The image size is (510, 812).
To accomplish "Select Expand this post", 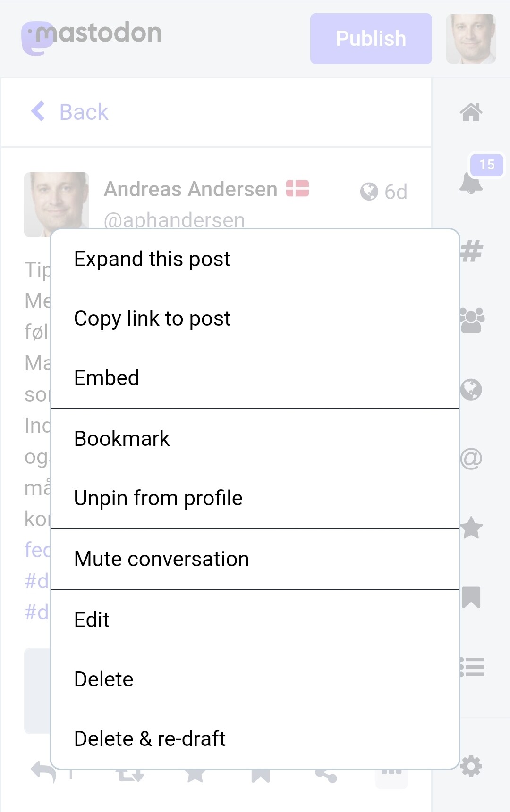I will click(x=255, y=259).
